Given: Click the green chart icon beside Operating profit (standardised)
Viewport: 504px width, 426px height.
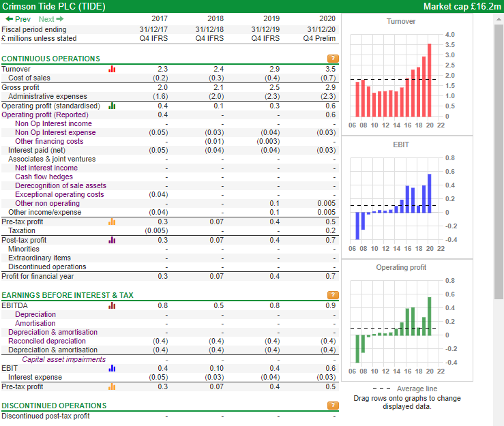Looking at the screenshot, I should click(x=112, y=106).
